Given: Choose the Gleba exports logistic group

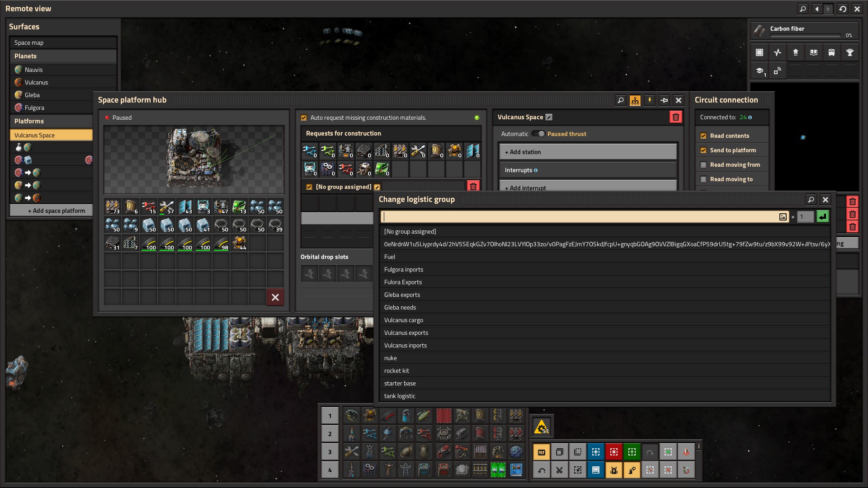Looking at the screenshot, I should click(605, 295).
